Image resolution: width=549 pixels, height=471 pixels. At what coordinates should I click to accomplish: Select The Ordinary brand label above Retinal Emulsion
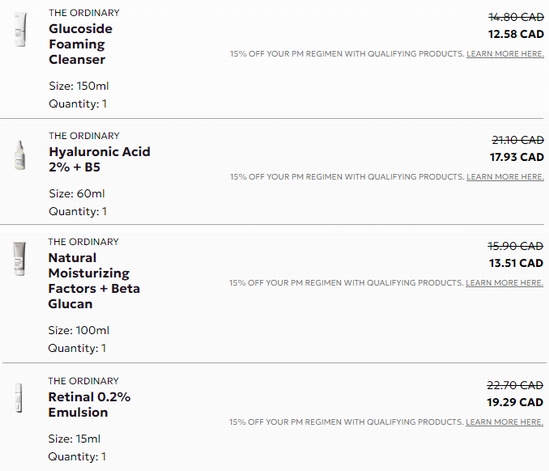(83, 381)
